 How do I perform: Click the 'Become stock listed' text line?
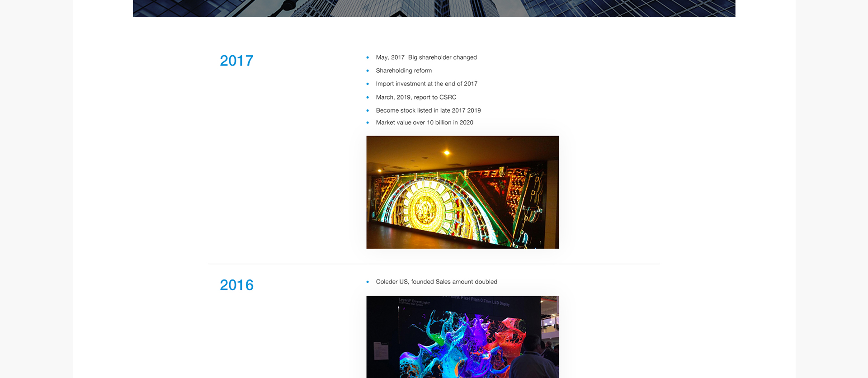pos(428,110)
